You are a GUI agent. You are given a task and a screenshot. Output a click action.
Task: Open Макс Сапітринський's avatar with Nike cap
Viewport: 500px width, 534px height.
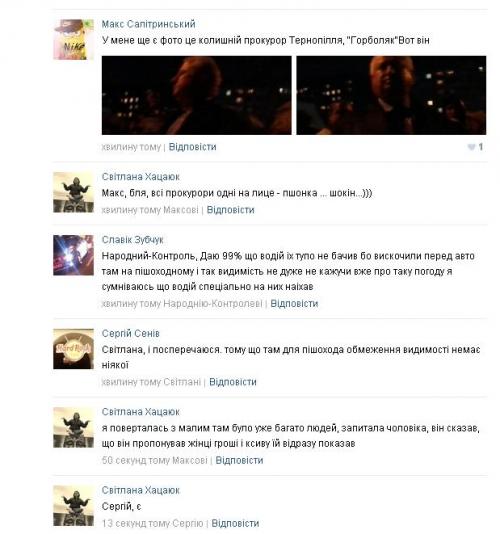click(x=73, y=40)
